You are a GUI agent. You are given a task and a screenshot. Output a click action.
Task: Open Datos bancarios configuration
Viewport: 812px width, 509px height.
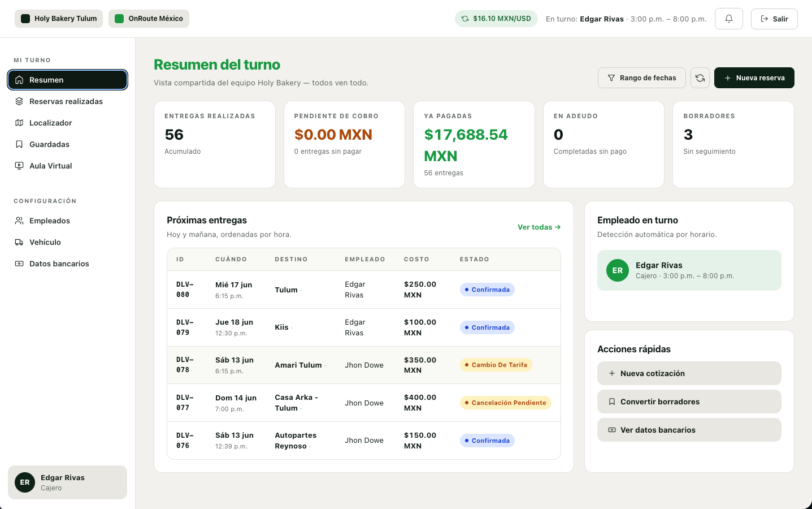67,264
